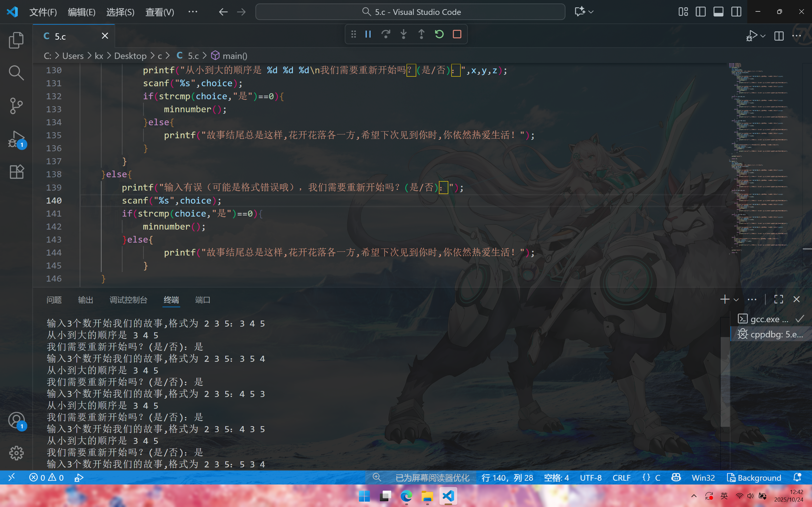The height and width of the screenshot is (507, 812).
Task: Open the Explorer view in activity bar
Action: coord(16,40)
